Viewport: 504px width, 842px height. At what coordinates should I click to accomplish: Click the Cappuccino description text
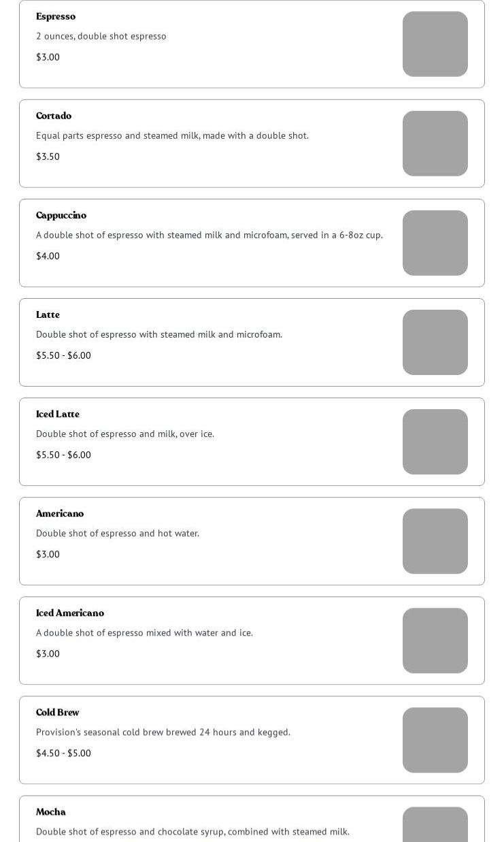click(x=209, y=235)
